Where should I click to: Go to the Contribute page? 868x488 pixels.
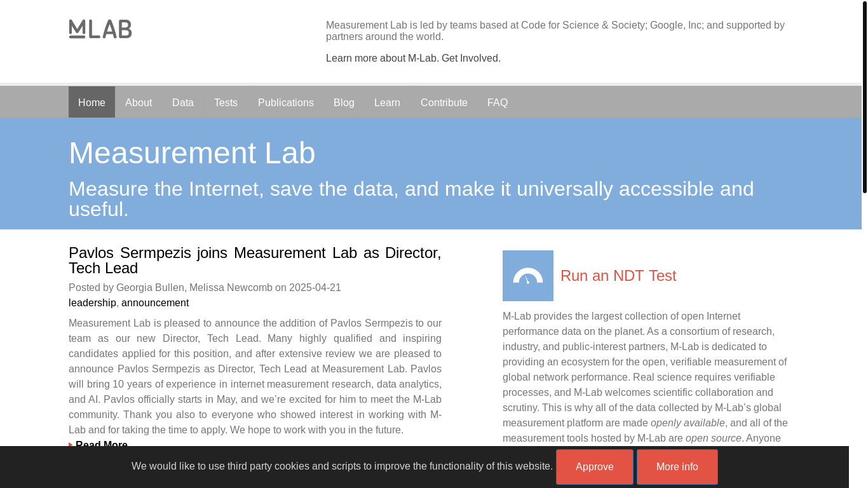coord(444,102)
